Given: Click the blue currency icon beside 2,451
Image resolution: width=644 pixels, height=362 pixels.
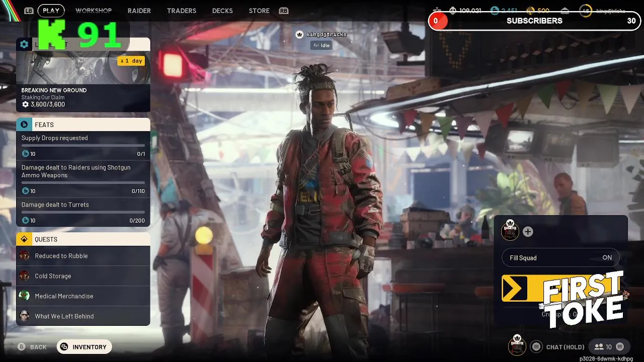Looking at the screenshot, I should pyautogui.click(x=495, y=11).
